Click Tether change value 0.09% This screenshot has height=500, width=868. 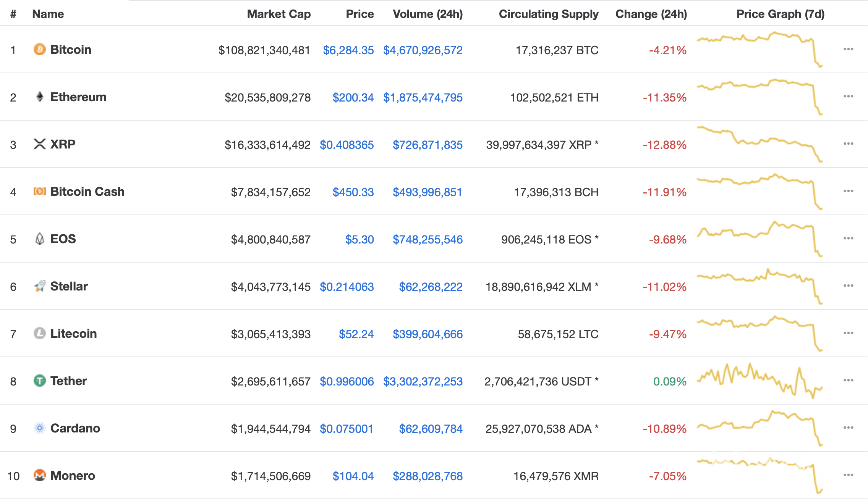pyautogui.click(x=670, y=381)
